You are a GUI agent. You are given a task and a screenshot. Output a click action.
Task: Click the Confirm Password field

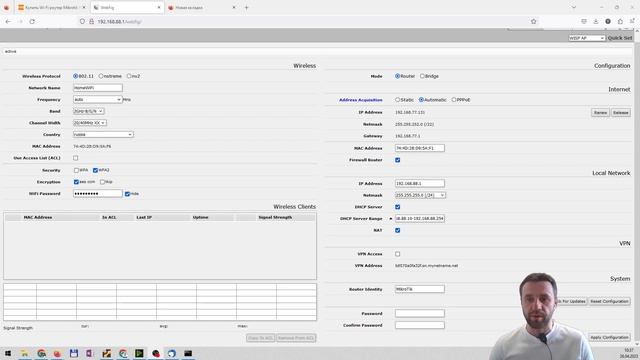point(420,325)
